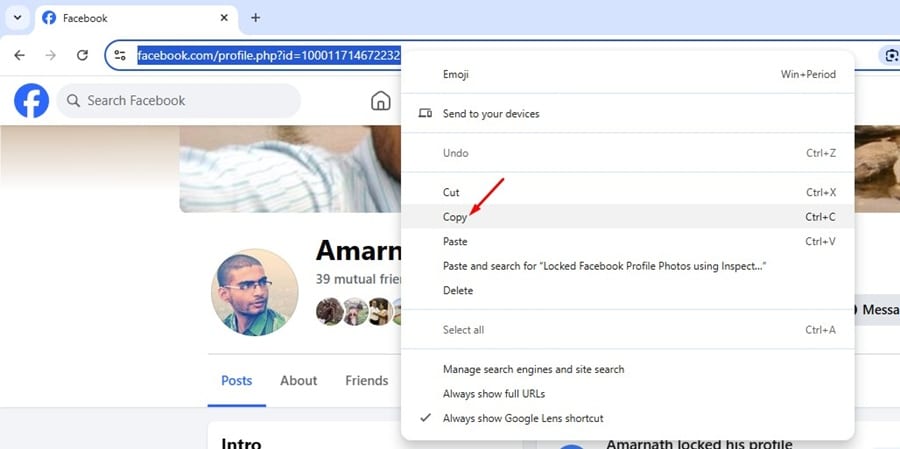900x449 pixels.
Task: Open the Posts tab
Action: click(x=236, y=381)
